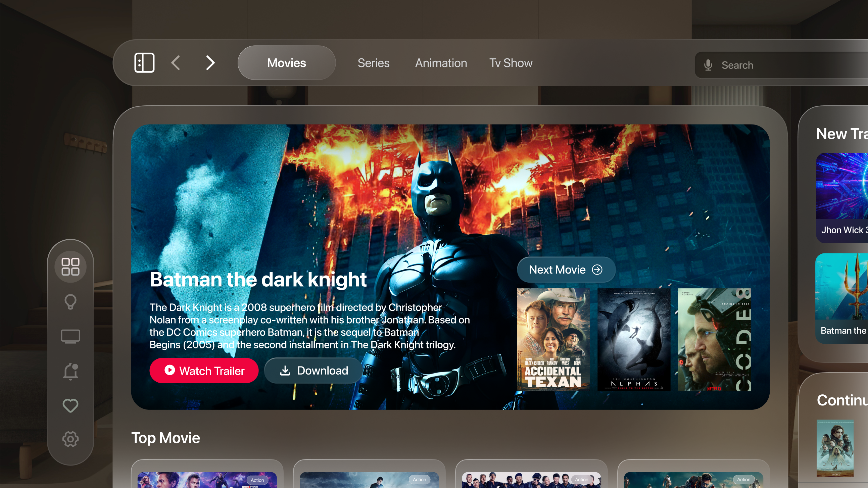Image resolution: width=868 pixels, height=488 pixels.
Task: Go back using the left chevron
Action: pos(176,62)
